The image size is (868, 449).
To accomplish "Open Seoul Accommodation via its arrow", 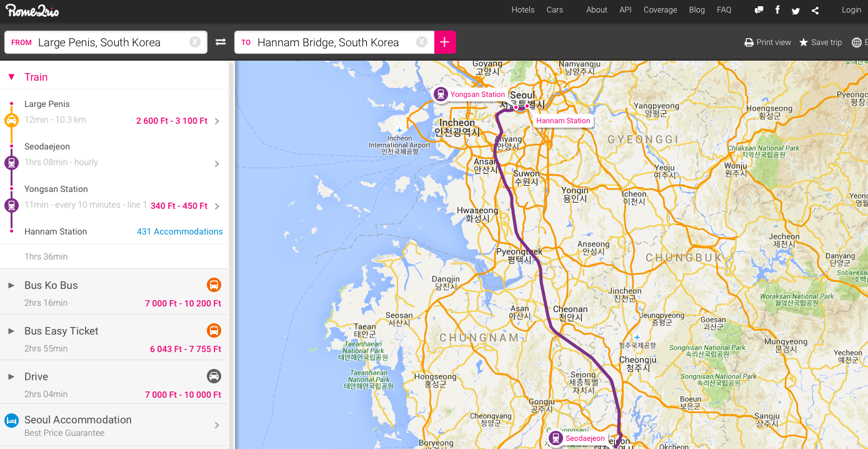I will [x=217, y=425].
